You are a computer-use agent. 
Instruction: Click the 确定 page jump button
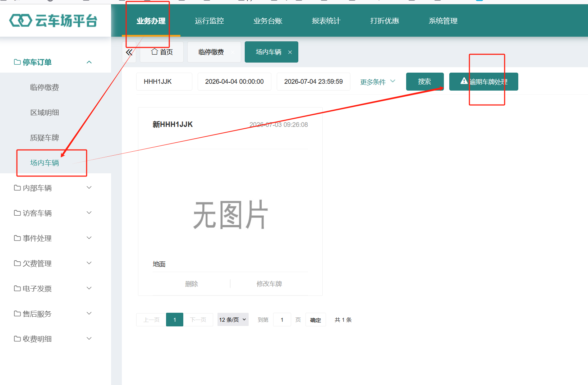point(316,320)
